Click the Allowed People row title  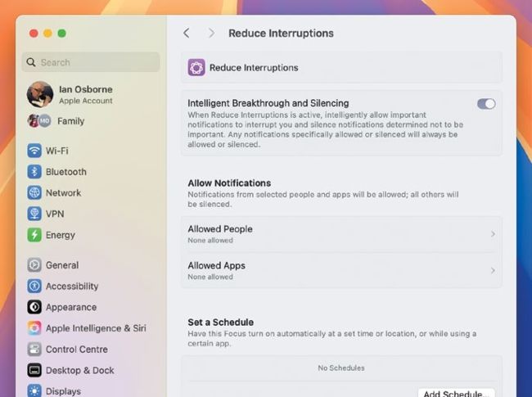220,229
